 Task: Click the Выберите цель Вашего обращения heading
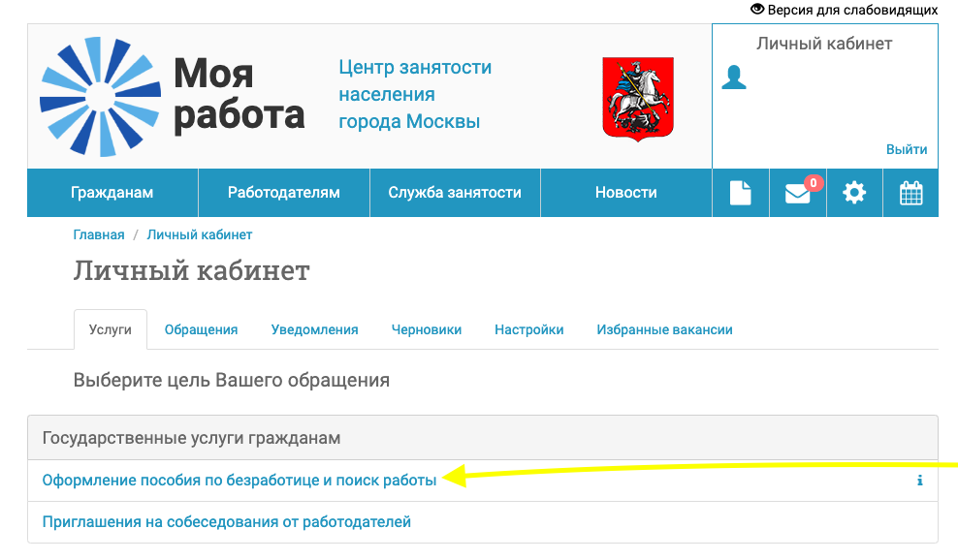(232, 381)
